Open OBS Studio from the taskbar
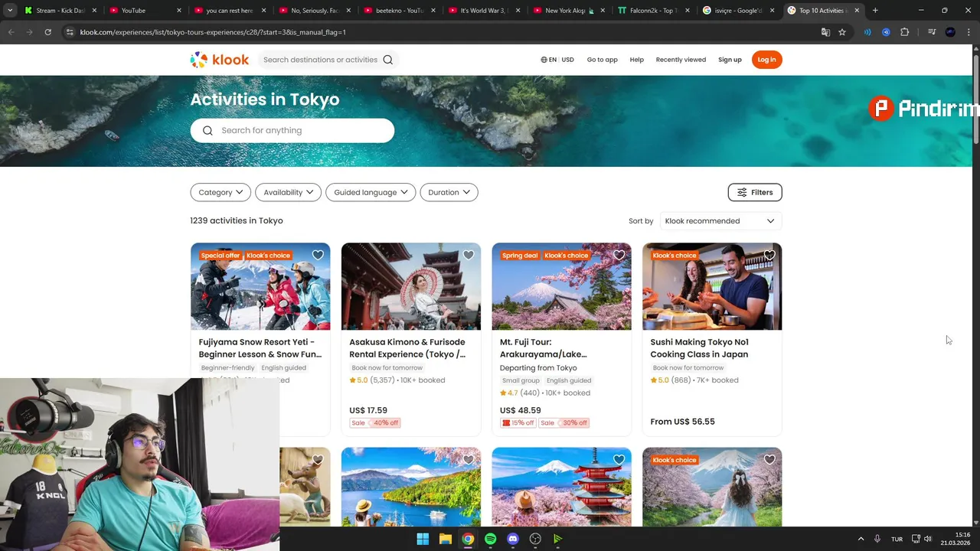This screenshot has height=551, width=980. [x=535, y=539]
